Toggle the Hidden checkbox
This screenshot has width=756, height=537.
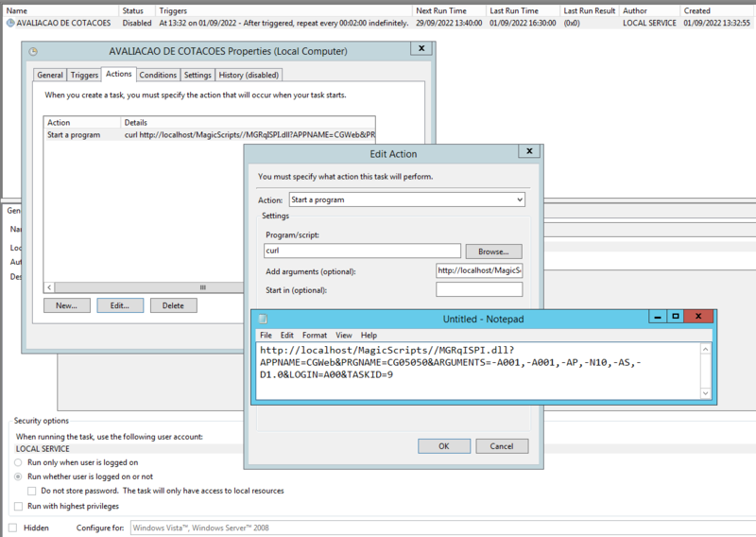pyautogui.click(x=13, y=528)
